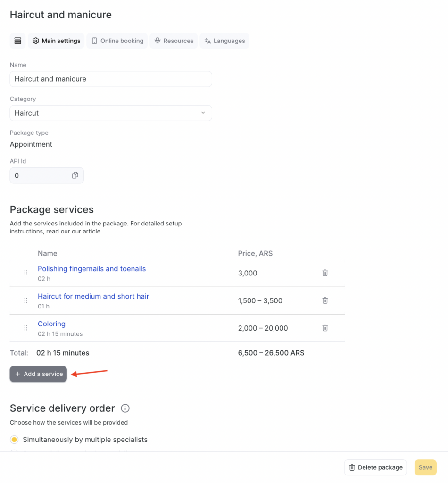The width and height of the screenshot is (448, 483).
Task: Switch to Online booking tab
Action: click(x=117, y=41)
